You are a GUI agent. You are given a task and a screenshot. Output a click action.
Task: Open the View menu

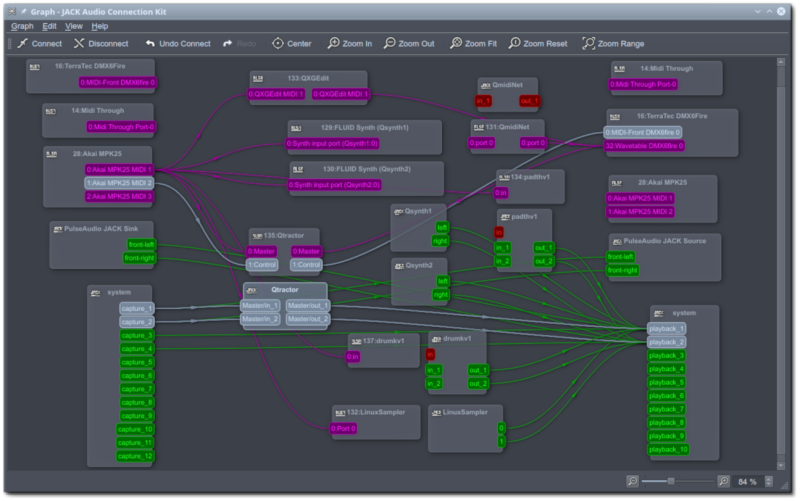click(74, 26)
